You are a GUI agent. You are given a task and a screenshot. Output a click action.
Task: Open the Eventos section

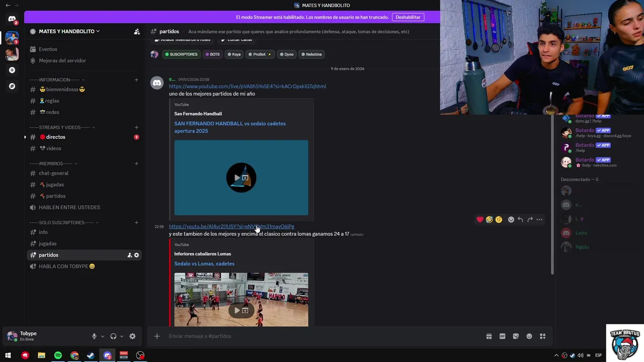[84, 49]
